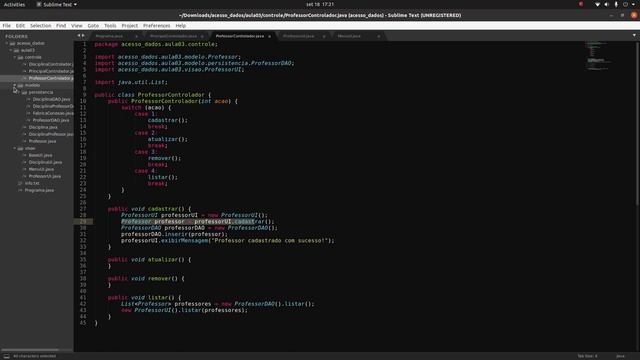Collapse the visao folder

[15, 148]
